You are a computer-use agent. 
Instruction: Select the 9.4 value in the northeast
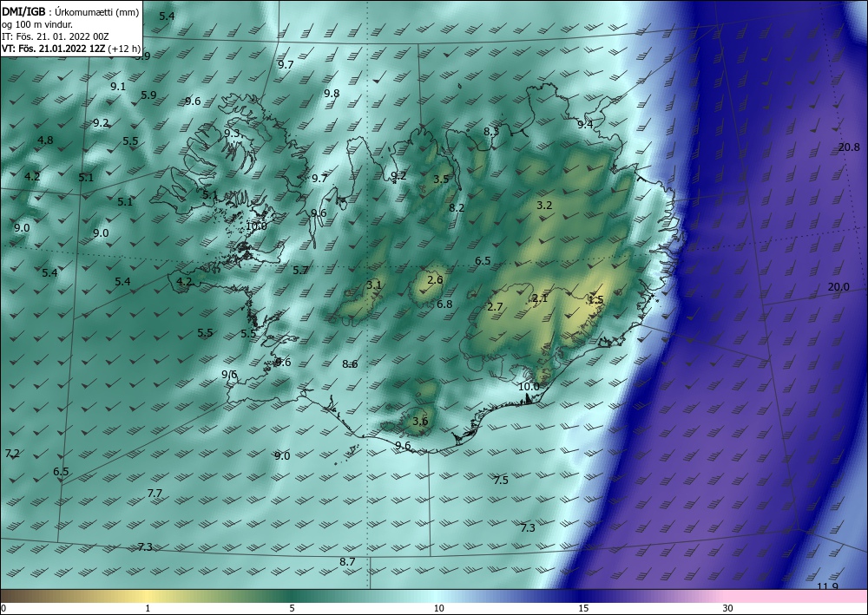585,124
